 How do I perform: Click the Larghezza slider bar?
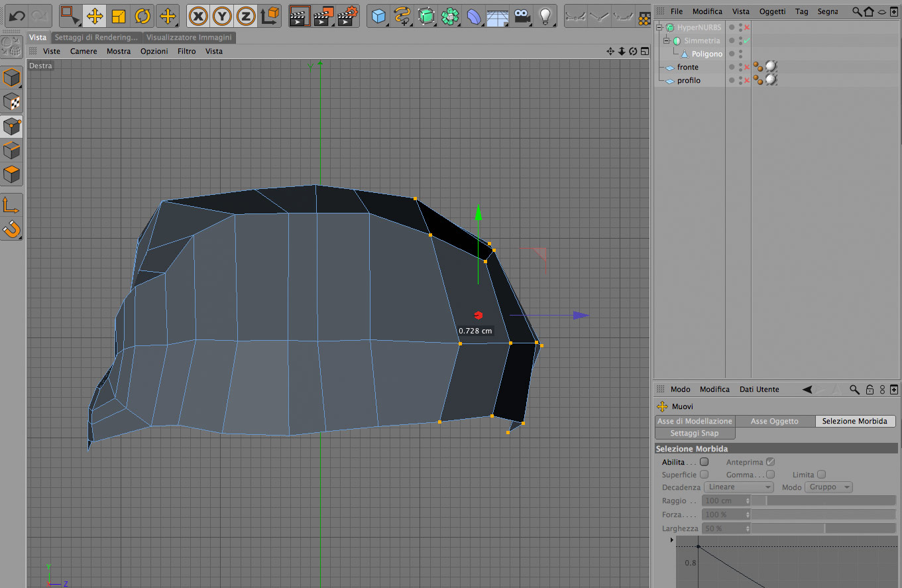[823, 528]
